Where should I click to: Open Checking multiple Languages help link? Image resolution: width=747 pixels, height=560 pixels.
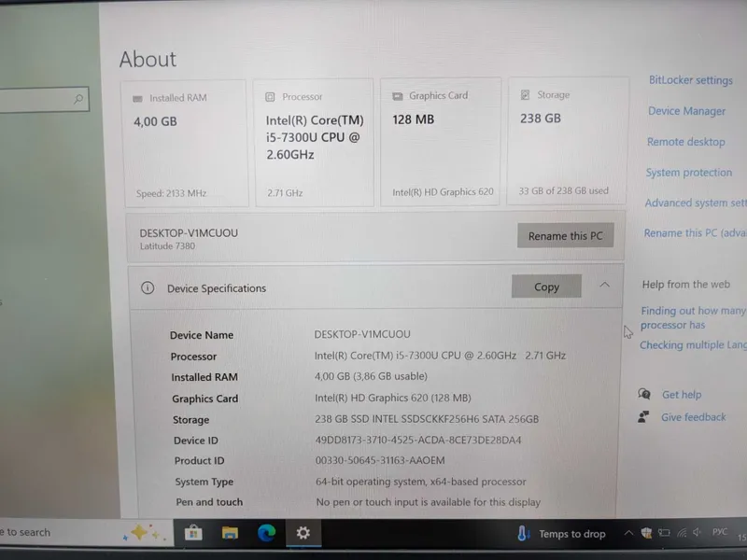693,345
